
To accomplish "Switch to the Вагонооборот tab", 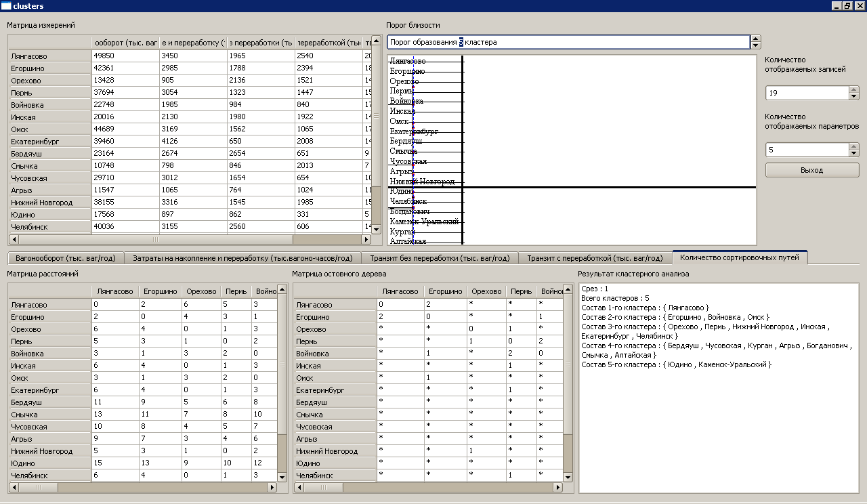I will 65,258.
